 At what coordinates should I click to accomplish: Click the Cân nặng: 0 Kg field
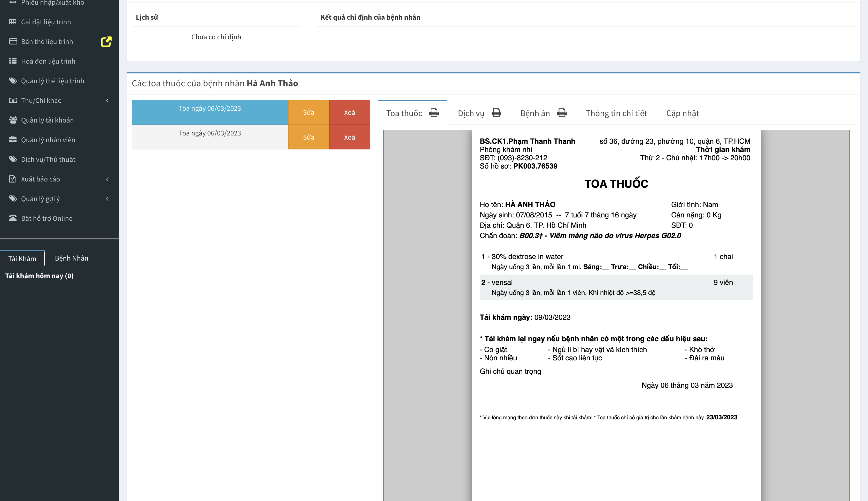coord(696,215)
